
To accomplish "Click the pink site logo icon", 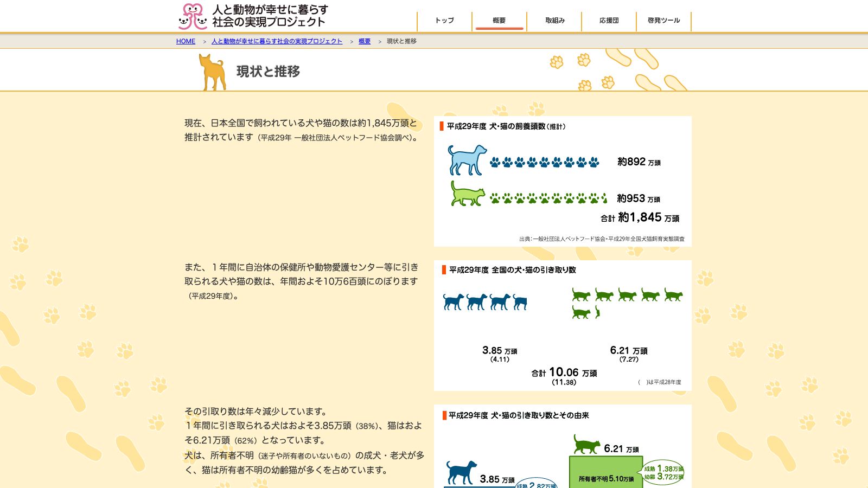I will click(x=193, y=16).
